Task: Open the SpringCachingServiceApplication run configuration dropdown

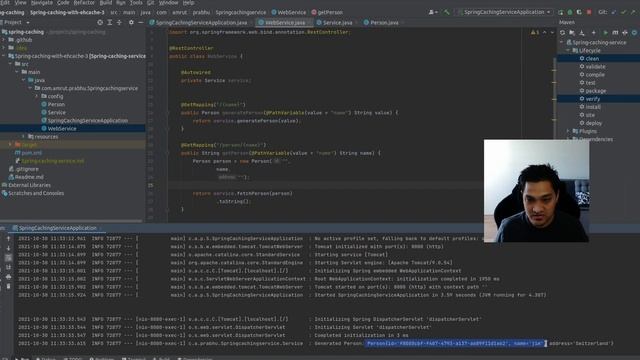Action: click(x=505, y=12)
